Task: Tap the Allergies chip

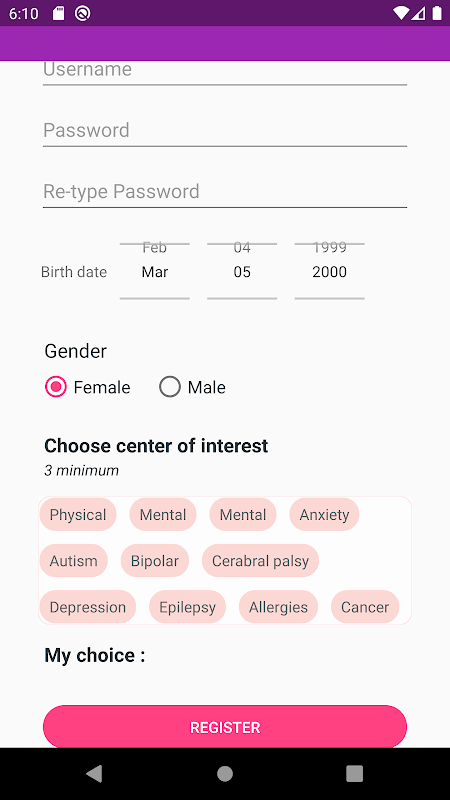Action: click(x=279, y=607)
